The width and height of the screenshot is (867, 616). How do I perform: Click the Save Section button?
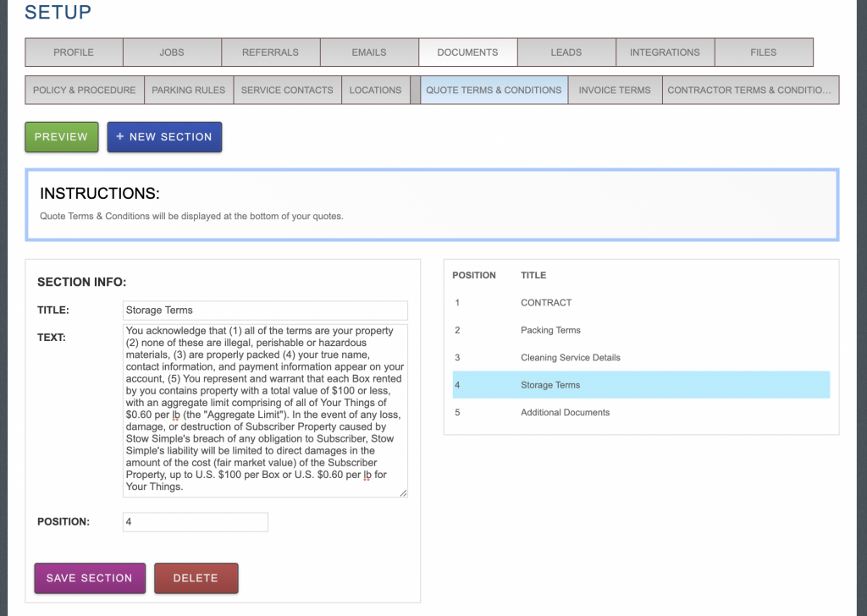pos(90,578)
